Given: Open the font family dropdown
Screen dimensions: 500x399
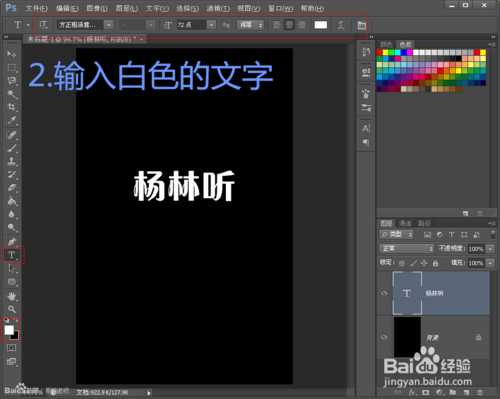Looking at the screenshot, I should [109, 25].
